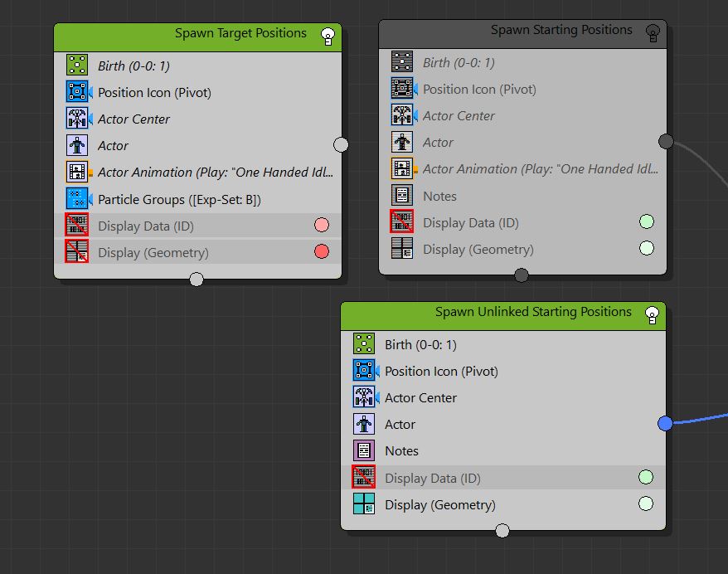This screenshot has height=574, width=728.
Task: Click Actor Center icon in Spawn Target Positions
Action: coord(77,119)
